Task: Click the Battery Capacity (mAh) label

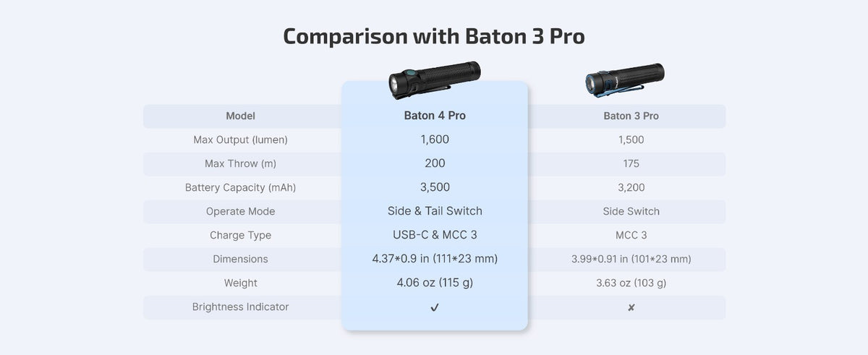Action: [x=240, y=187]
